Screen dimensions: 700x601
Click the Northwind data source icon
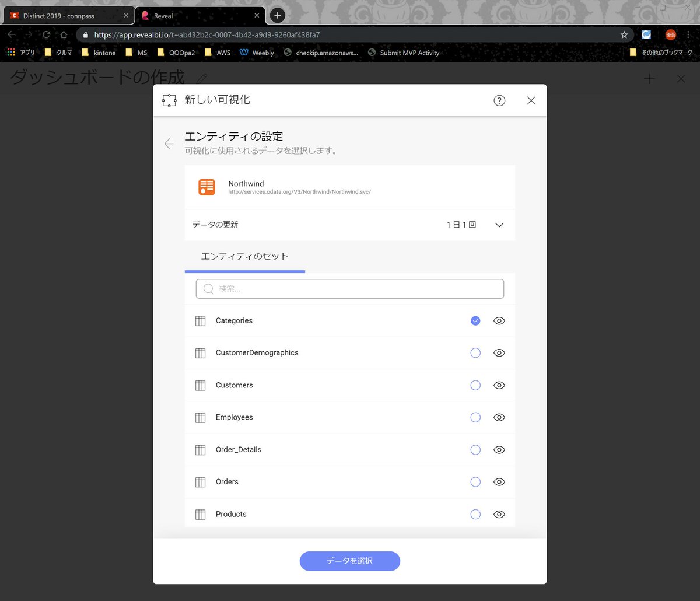pyautogui.click(x=207, y=187)
